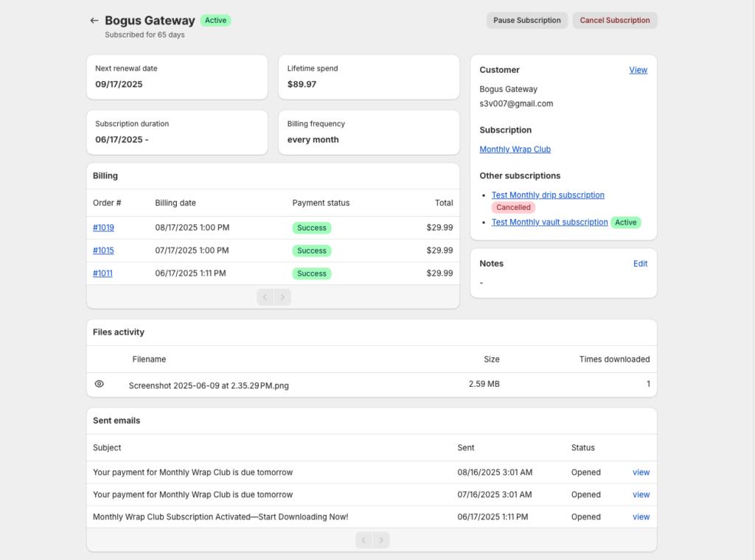Viewport: 755px width, 560px height.
Task: Open order #1019
Action: [x=103, y=228]
